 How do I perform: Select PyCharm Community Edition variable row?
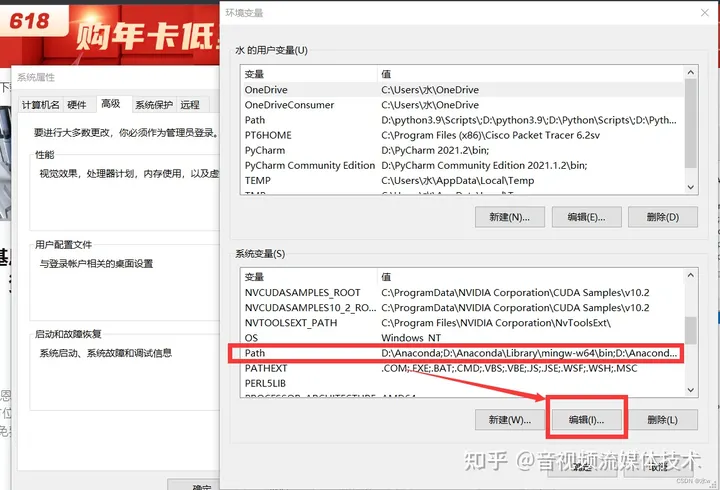462,165
